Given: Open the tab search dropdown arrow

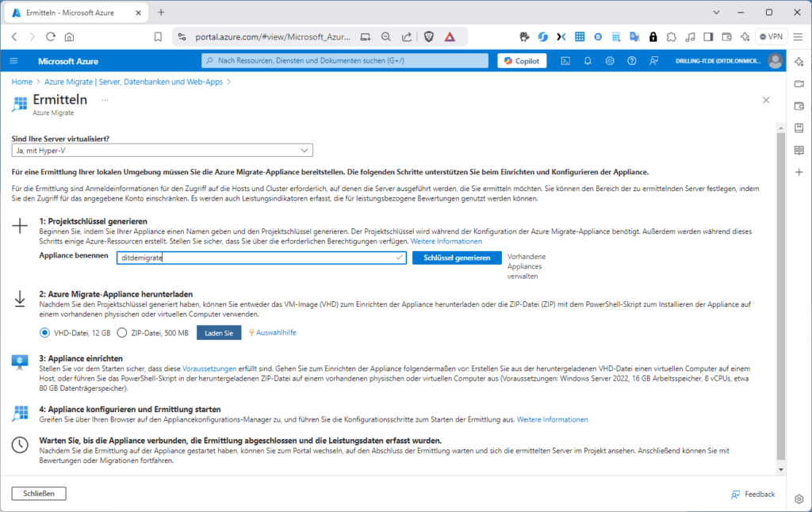Looking at the screenshot, I should coord(716,13).
